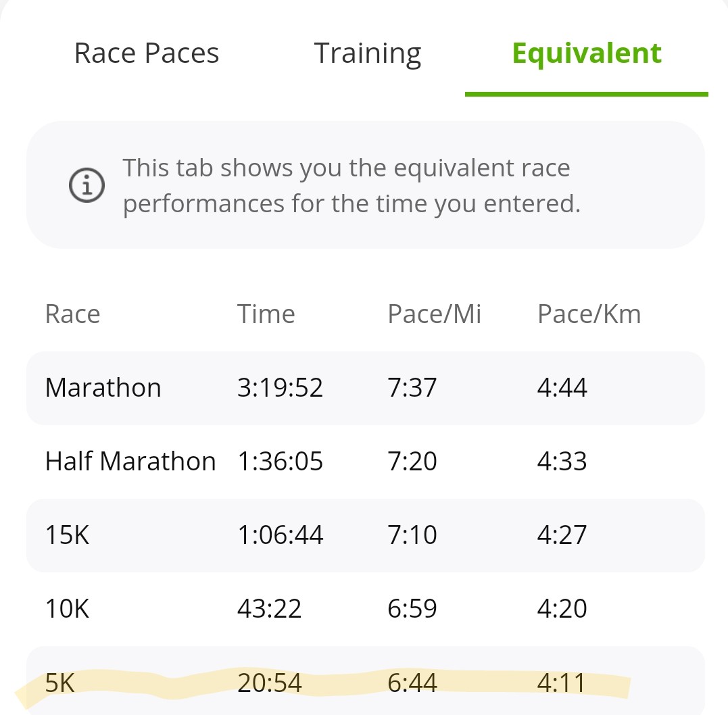This screenshot has width=728, height=715.
Task: Select the Half Marathon row label
Action: point(130,462)
